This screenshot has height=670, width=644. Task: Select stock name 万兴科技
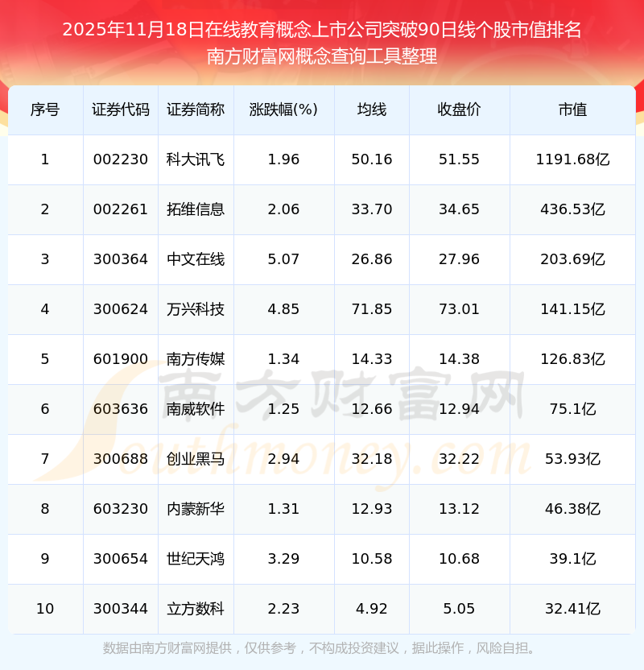pos(196,309)
